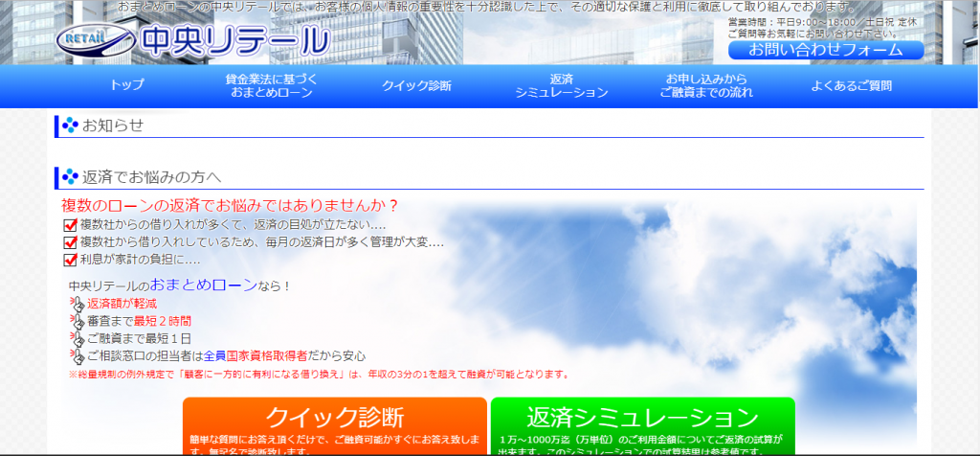Open the お問い合わせフォーム button
The height and width of the screenshot is (456, 980).
pyautogui.click(x=826, y=50)
